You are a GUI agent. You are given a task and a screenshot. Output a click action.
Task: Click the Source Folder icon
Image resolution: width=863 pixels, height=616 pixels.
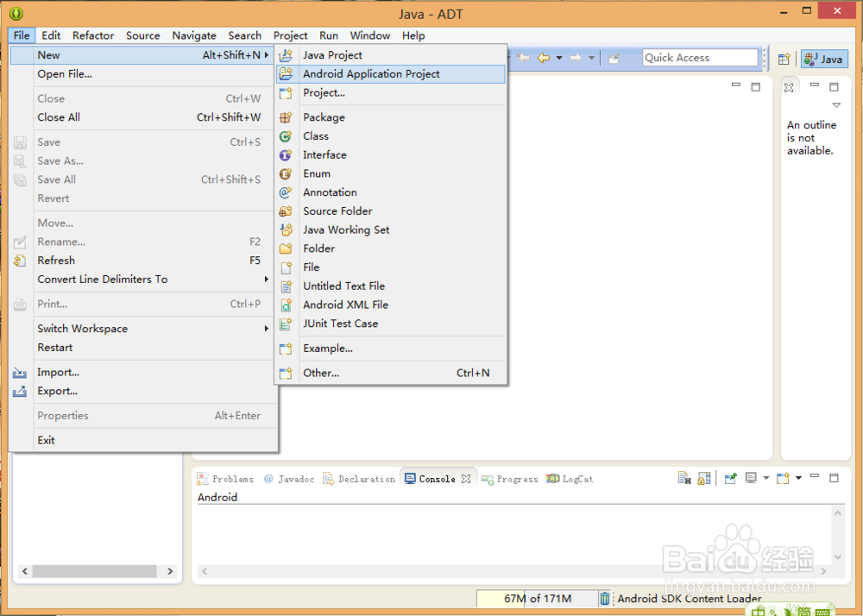point(286,211)
